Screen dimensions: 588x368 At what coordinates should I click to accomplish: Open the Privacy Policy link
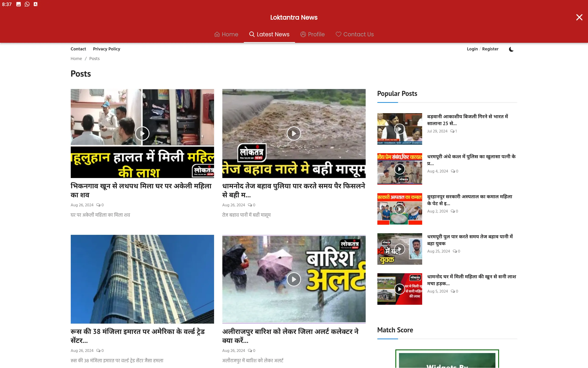[106, 49]
